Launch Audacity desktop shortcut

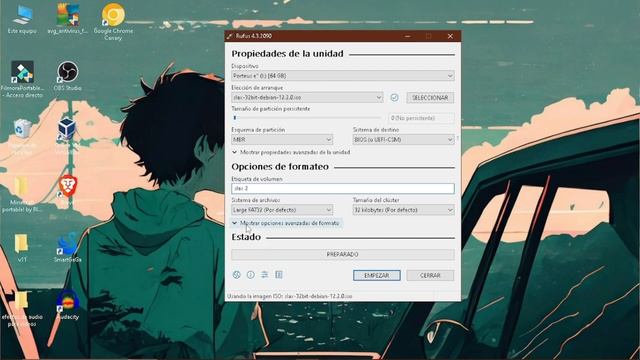pos(68,305)
